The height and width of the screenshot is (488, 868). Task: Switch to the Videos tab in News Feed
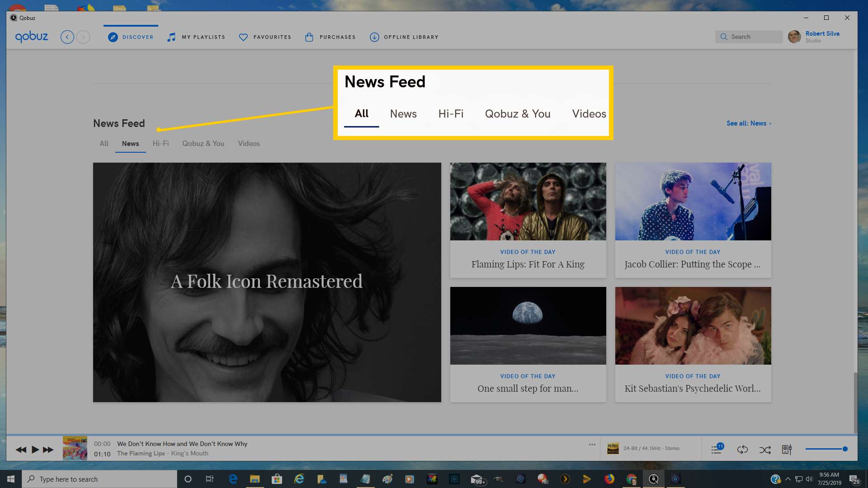[249, 143]
